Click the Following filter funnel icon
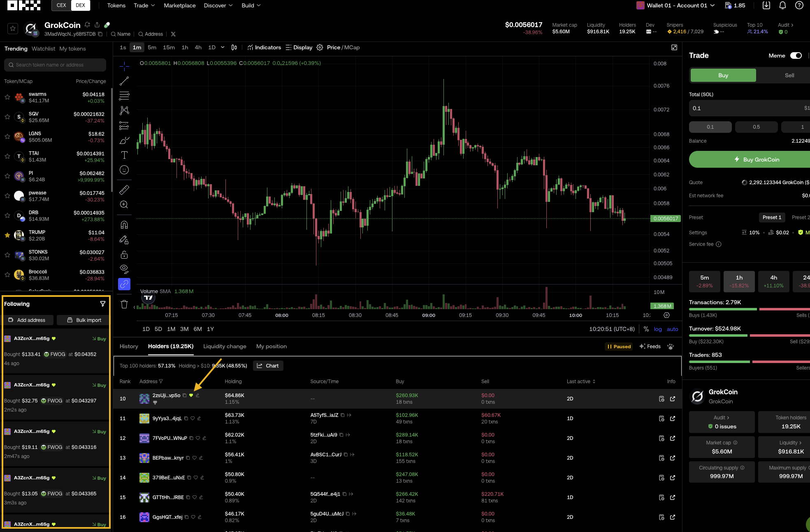The height and width of the screenshot is (532, 810). coord(103,304)
